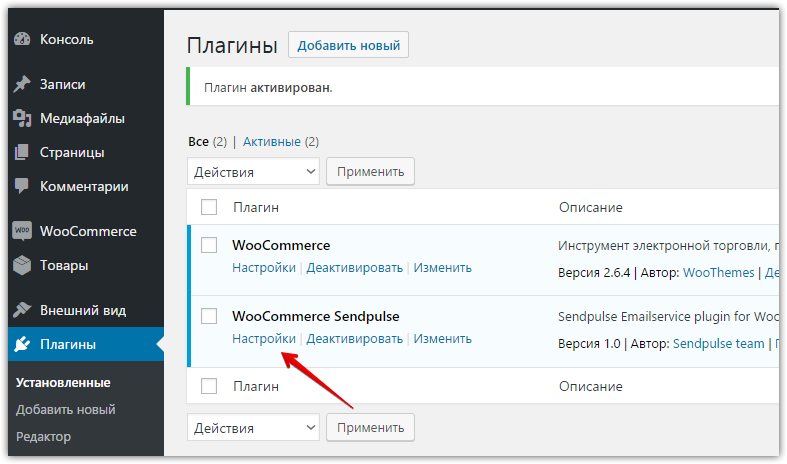This screenshot has width=787, height=464.
Task: Click Добавить новый button beside Плагины title
Action: click(348, 45)
